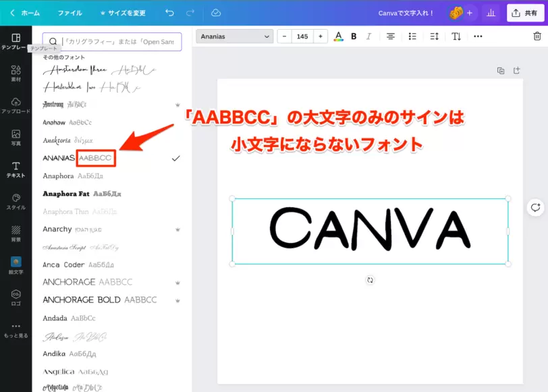Click the document title Canvaで文字入れ！
548x392 pixels.
(406, 13)
